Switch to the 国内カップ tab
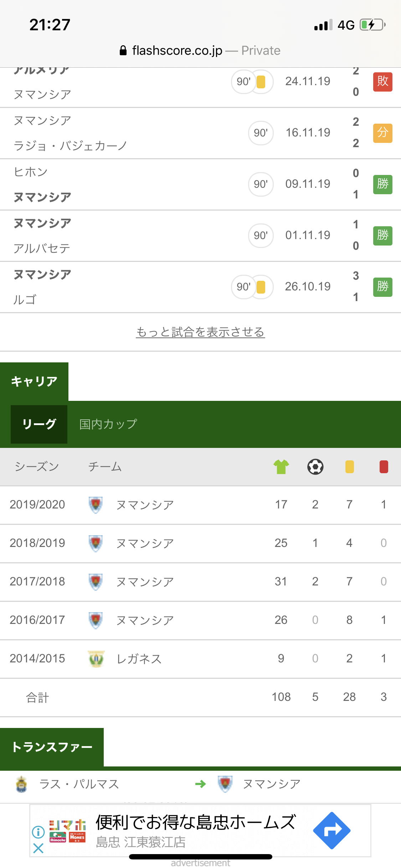The height and width of the screenshot is (868, 401). point(108,424)
